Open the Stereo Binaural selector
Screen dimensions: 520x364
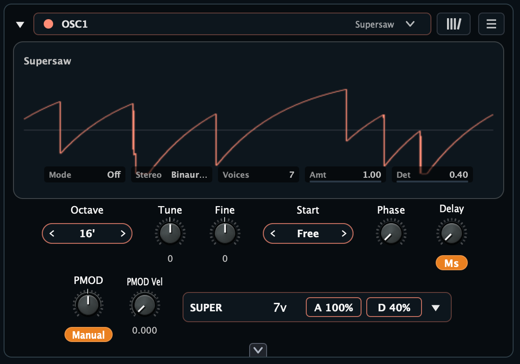click(x=171, y=175)
